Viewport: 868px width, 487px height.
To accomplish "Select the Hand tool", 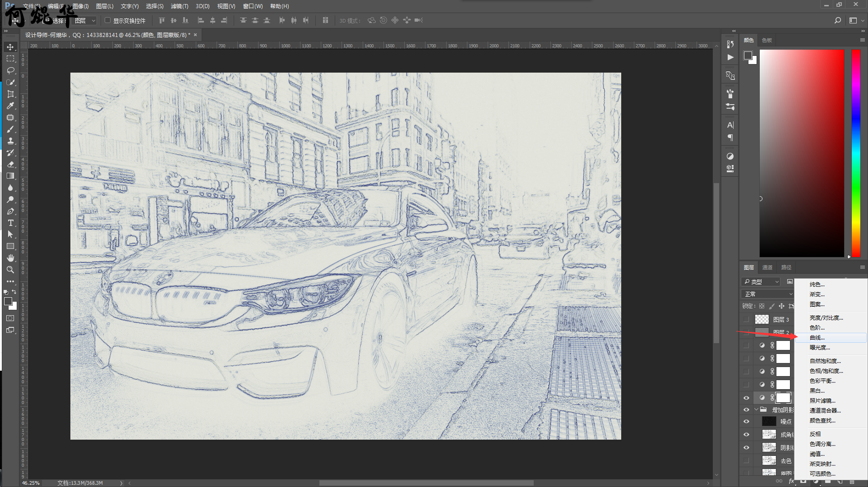I will 10,258.
